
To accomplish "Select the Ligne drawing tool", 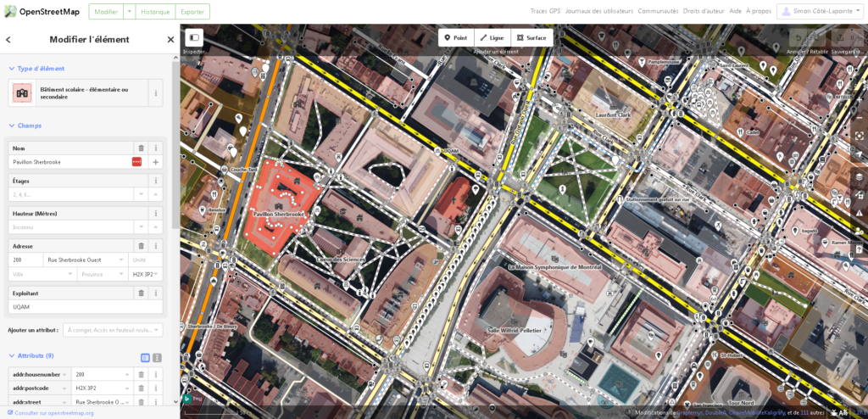I will click(492, 37).
